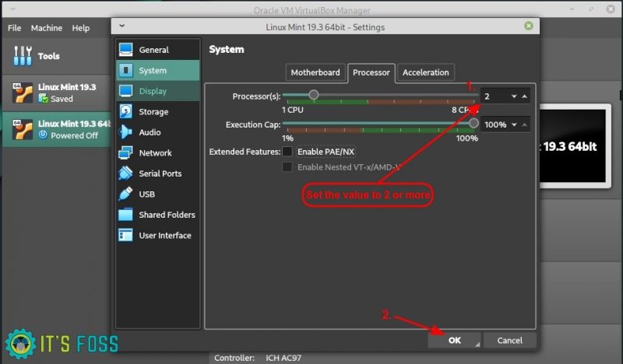Close the Settings dialog
Image resolution: width=623 pixels, height=364 pixels.
[x=529, y=26]
